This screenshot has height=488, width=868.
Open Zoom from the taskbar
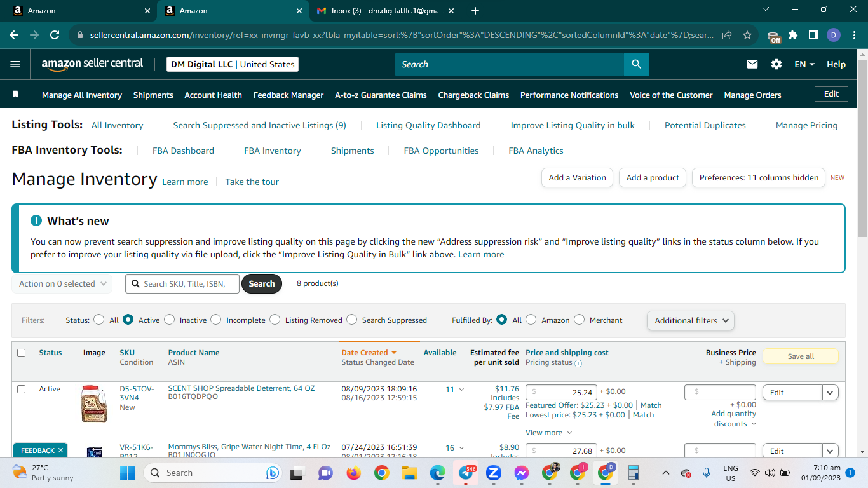tap(494, 473)
